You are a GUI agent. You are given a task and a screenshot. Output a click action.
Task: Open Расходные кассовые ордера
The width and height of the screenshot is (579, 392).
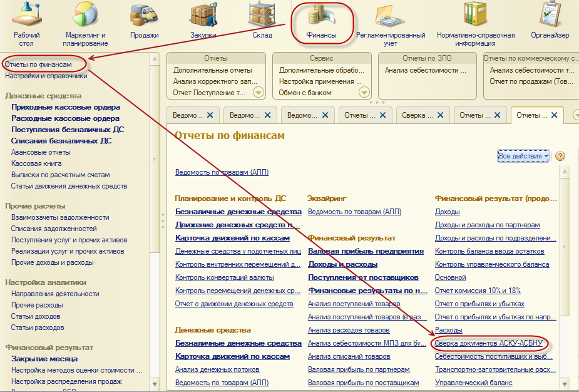click(x=65, y=118)
